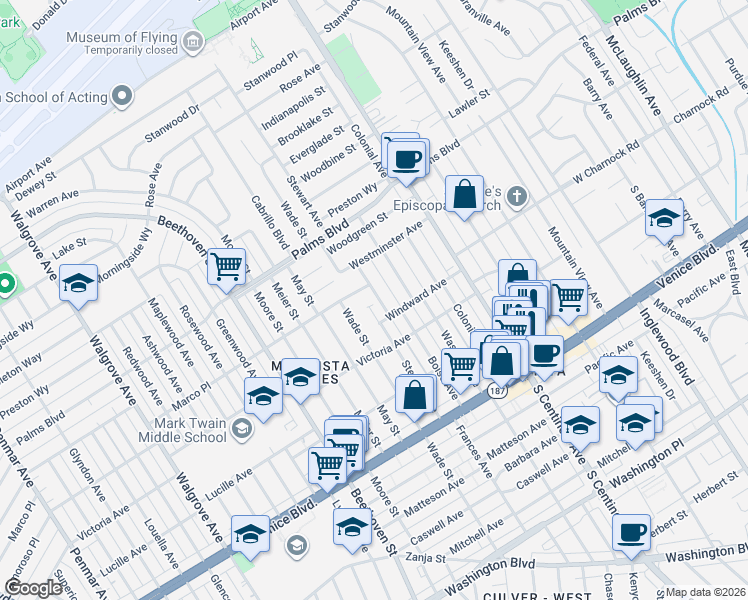Image resolution: width=748 pixels, height=600 pixels.
Task: Click the Federal Ave street label
Action: click(x=596, y=61)
